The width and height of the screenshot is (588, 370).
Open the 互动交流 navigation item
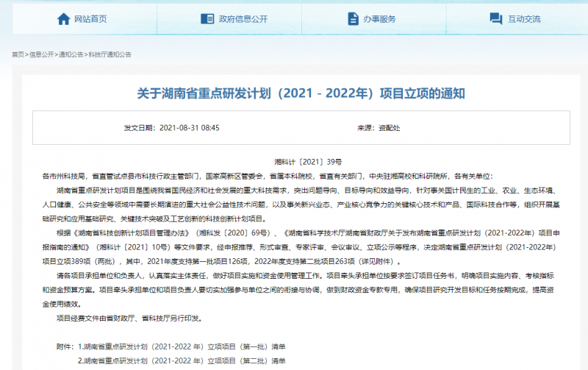[523, 19]
